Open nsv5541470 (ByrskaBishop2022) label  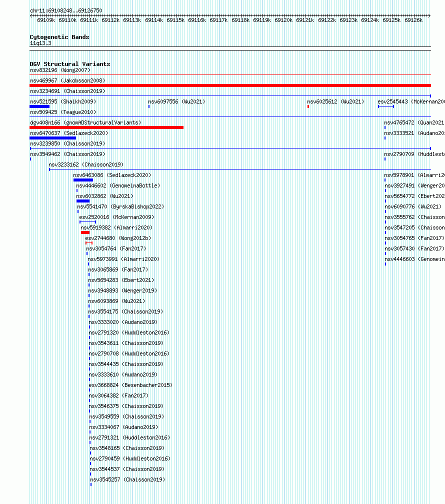[120, 206]
